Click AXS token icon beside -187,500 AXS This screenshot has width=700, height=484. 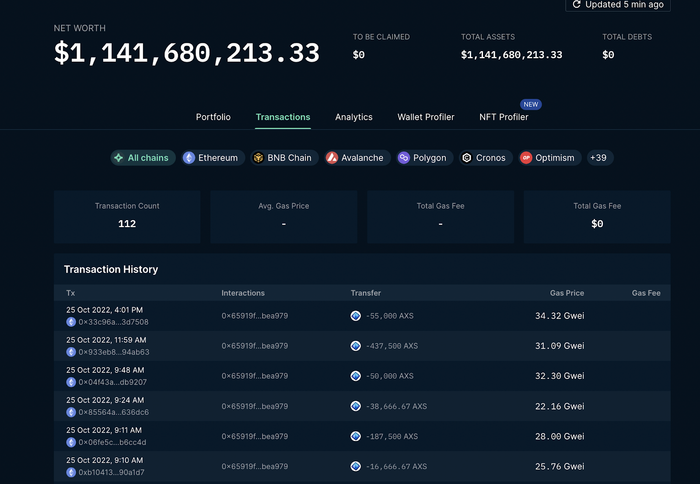(355, 436)
